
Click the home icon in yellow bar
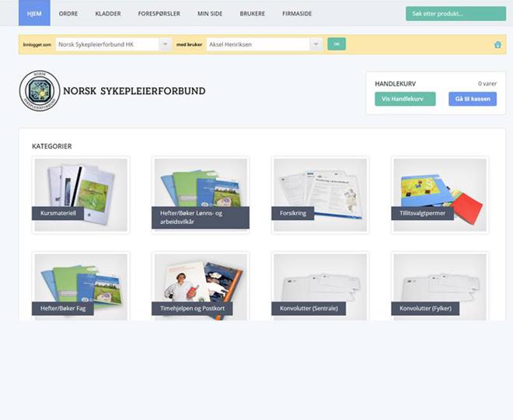497,44
